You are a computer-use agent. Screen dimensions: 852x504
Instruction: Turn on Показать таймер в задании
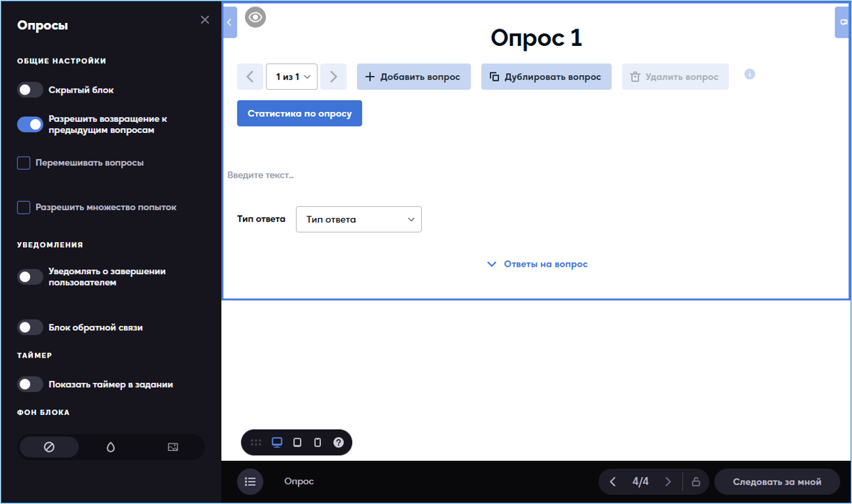[x=31, y=384]
